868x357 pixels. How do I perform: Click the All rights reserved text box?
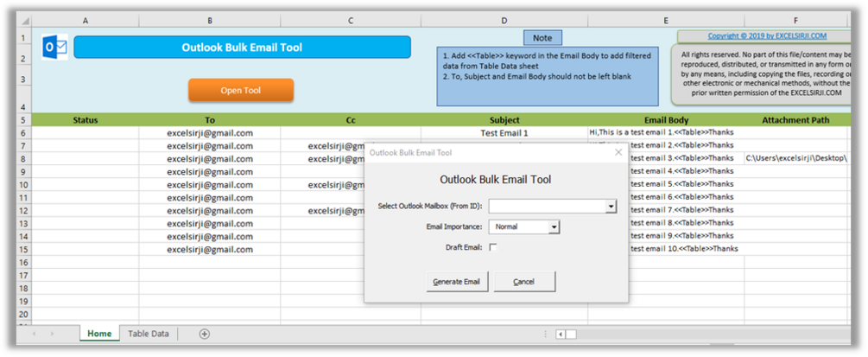pos(761,75)
